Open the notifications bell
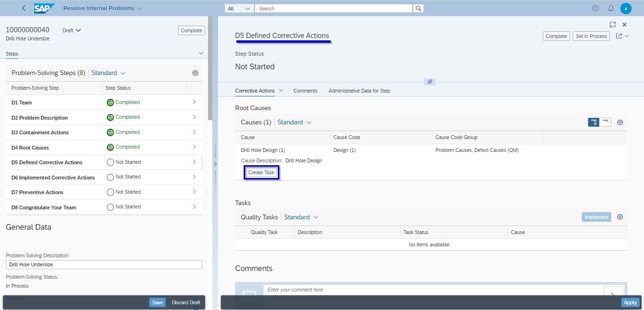644x310 pixels. (x=611, y=8)
